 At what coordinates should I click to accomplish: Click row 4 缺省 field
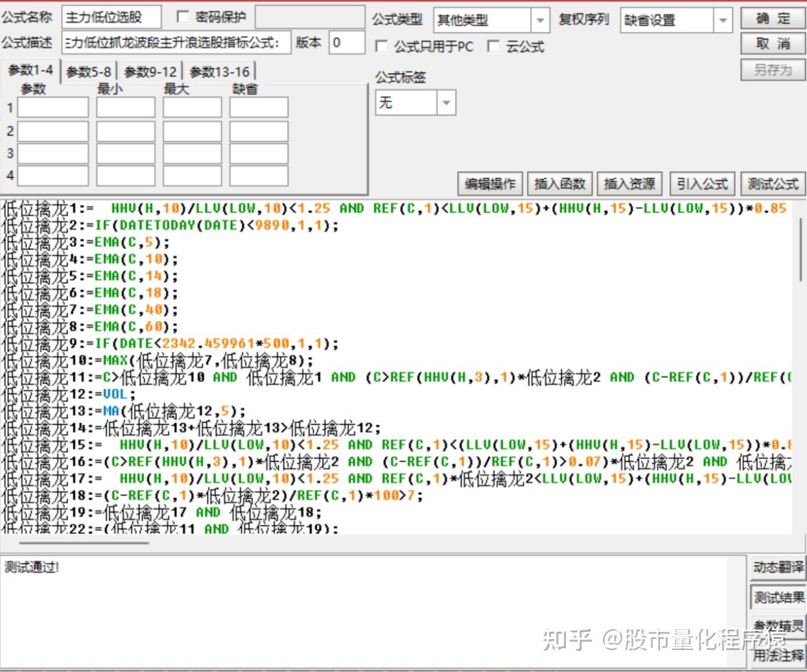click(x=259, y=176)
